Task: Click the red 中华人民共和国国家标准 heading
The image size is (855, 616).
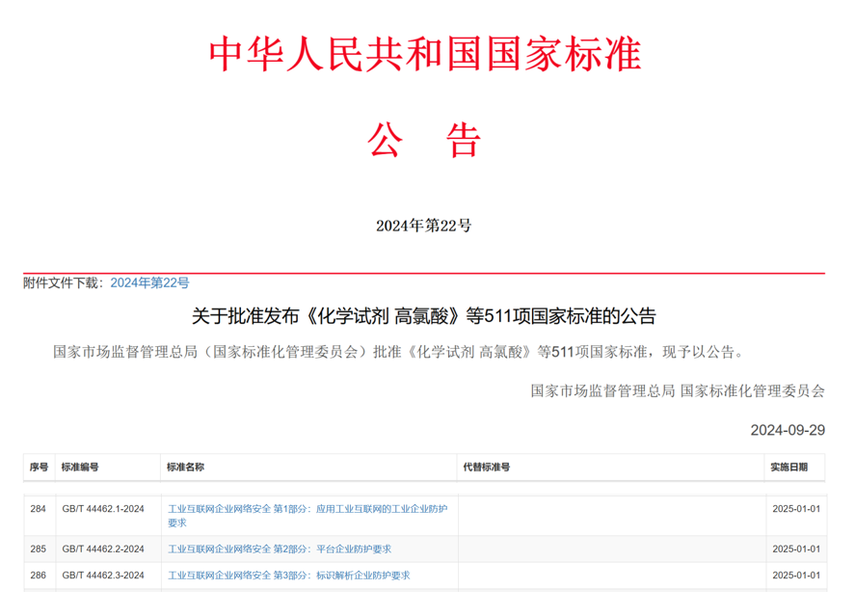Action: (425, 54)
